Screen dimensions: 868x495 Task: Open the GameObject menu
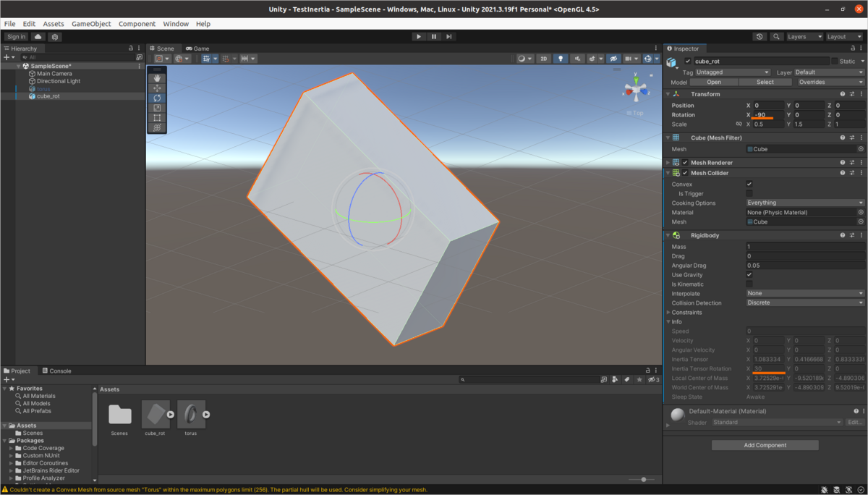[91, 24]
